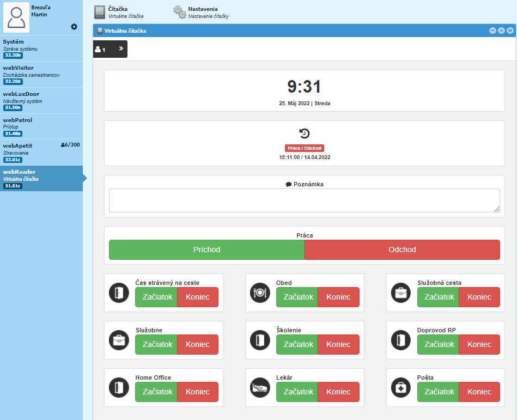Click the Lekár patient bed icon

(x=260, y=387)
